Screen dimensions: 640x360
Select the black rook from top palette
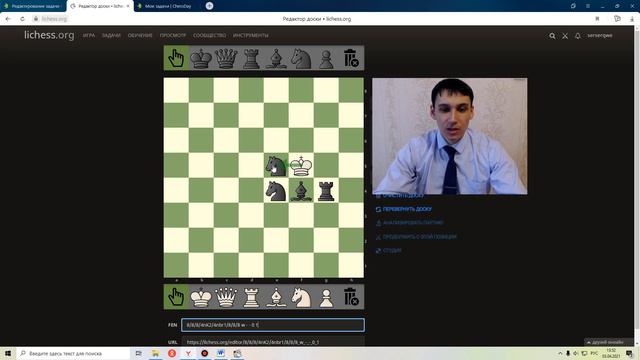coord(251,58)
